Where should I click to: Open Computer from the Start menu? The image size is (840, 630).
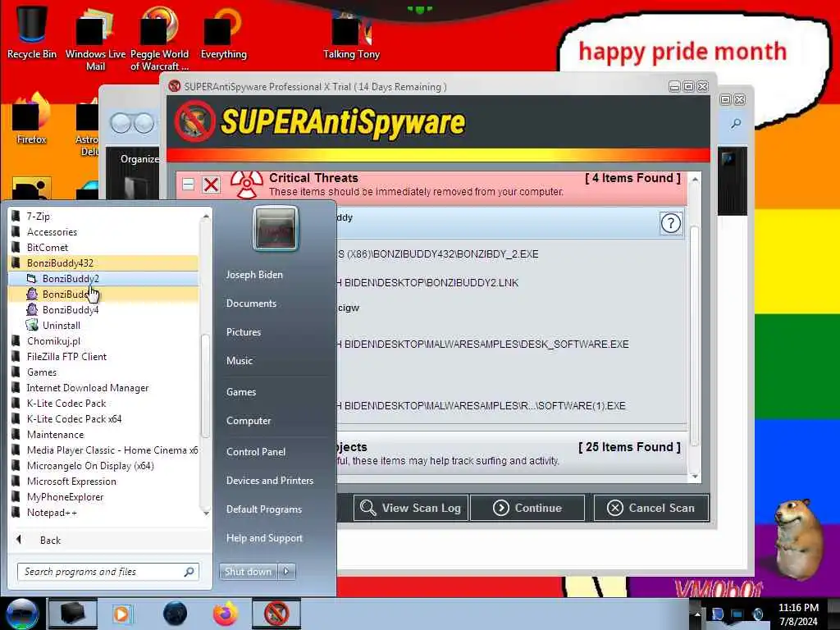[249, 421]
